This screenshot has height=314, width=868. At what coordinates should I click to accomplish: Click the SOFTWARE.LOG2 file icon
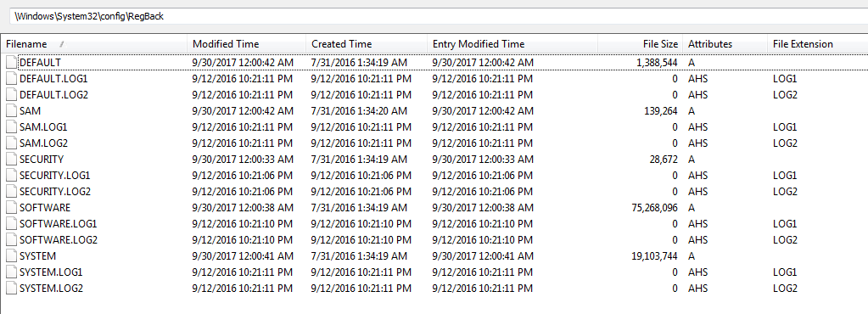coord(11,240)
